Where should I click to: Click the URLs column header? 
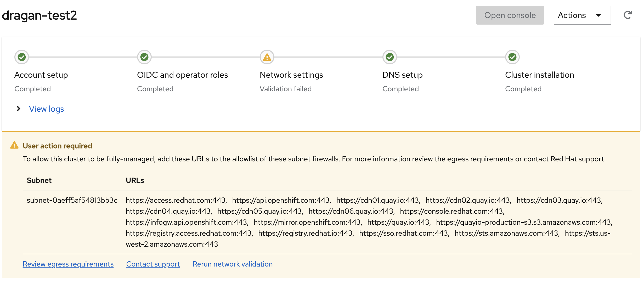(135, 180)
